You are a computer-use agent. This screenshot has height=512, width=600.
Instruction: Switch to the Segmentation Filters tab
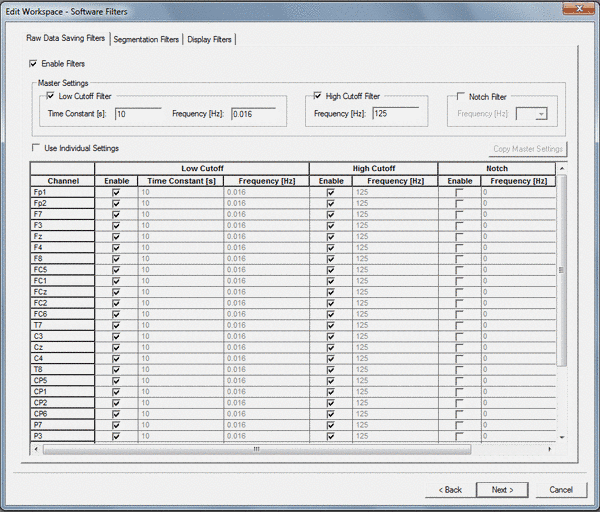pos(146,40)
